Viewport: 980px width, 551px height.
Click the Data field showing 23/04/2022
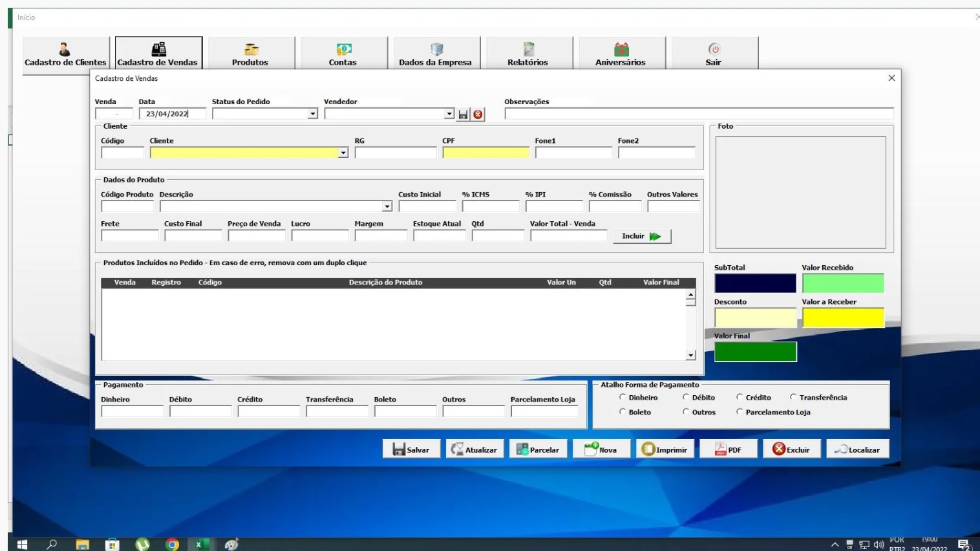[x=173, y=114]
